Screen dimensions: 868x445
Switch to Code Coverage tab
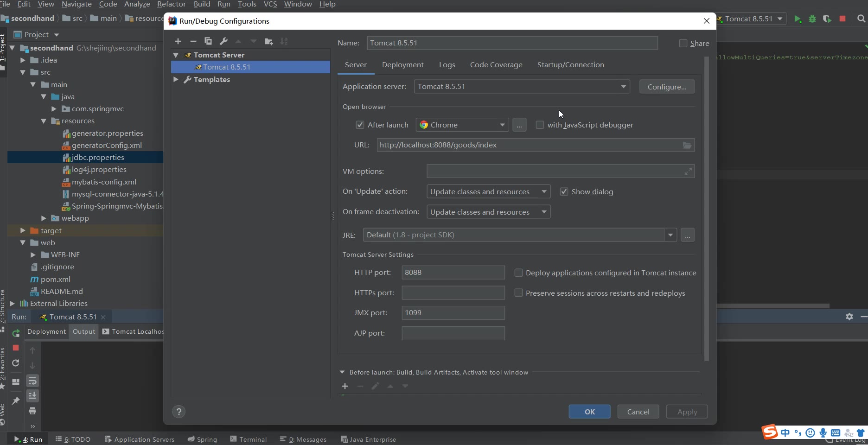[496, 65]
